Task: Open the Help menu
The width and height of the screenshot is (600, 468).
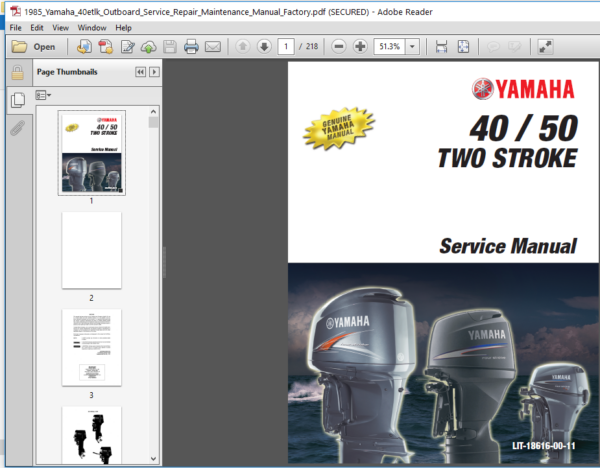Action: pyautogui.click(x=123, y=28)
